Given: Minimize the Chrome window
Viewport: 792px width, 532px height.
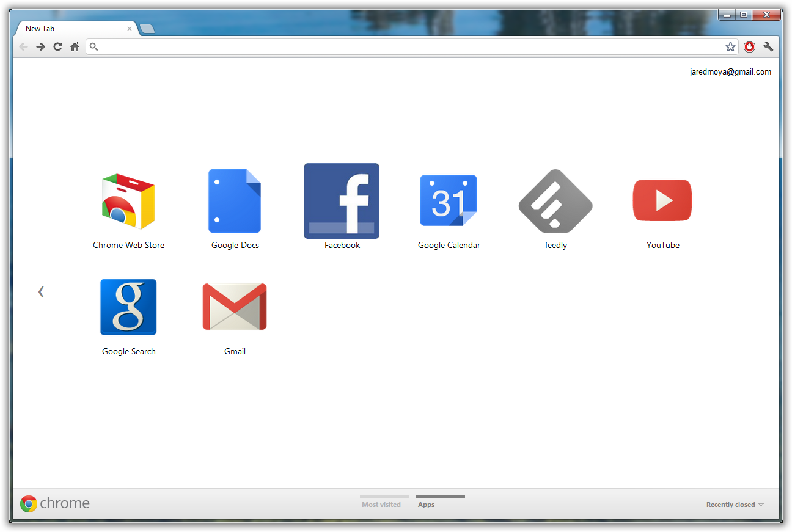Looking at the screenshot, I should click(x=727, y=15).
